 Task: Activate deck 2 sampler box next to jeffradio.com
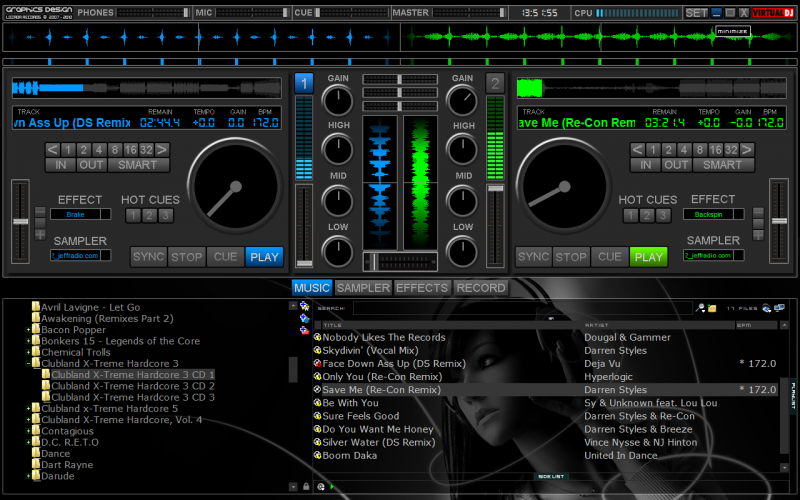738,255
